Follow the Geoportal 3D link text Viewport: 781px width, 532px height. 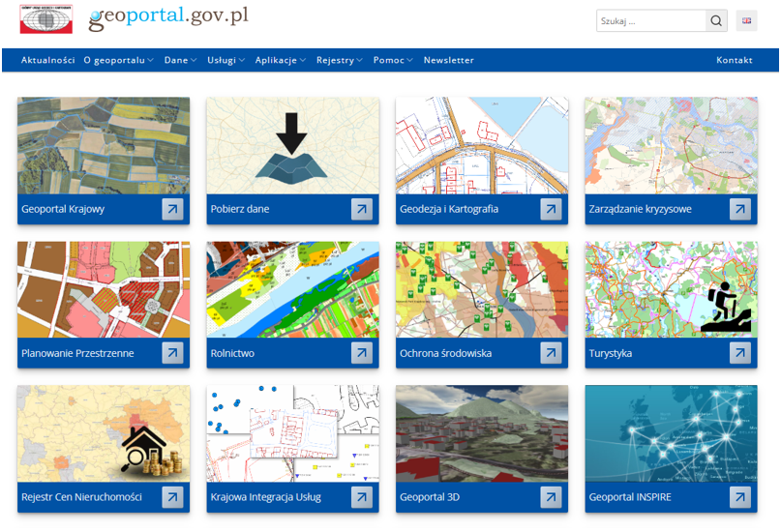click(430, 497)
